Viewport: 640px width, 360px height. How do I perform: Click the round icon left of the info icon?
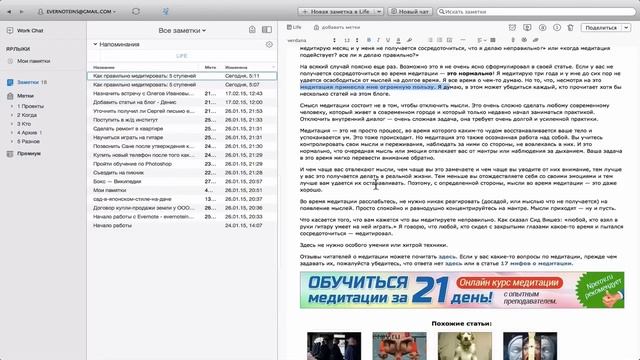pyautogui.click(x=542, y=27)
